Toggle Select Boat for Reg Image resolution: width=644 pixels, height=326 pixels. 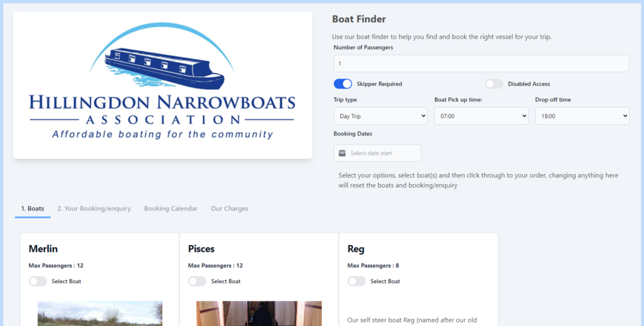pos(357,281)
